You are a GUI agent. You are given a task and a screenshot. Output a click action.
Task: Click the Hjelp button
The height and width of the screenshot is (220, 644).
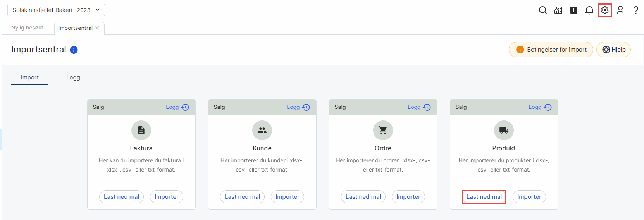pyautogui.click(x=613, y=50)
